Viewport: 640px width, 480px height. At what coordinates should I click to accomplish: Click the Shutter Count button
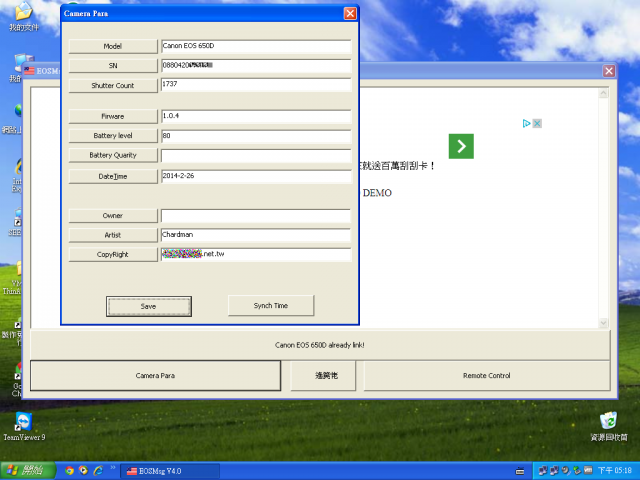tap(113, 85)
